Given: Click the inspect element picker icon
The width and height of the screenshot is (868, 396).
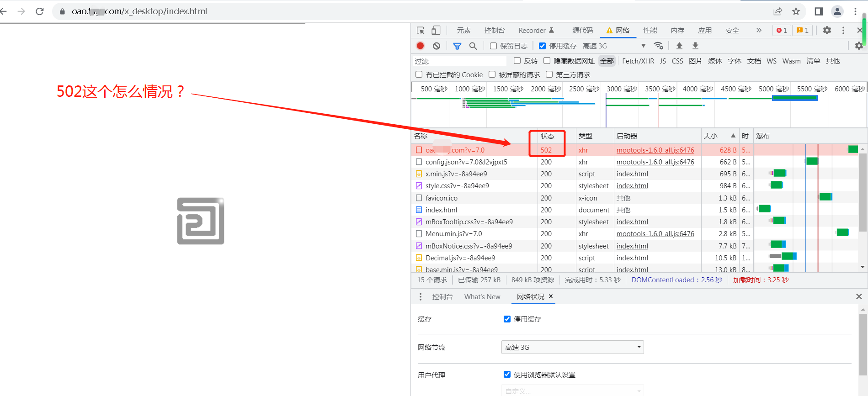Looking at the screenshot, I should pos(421,31).
